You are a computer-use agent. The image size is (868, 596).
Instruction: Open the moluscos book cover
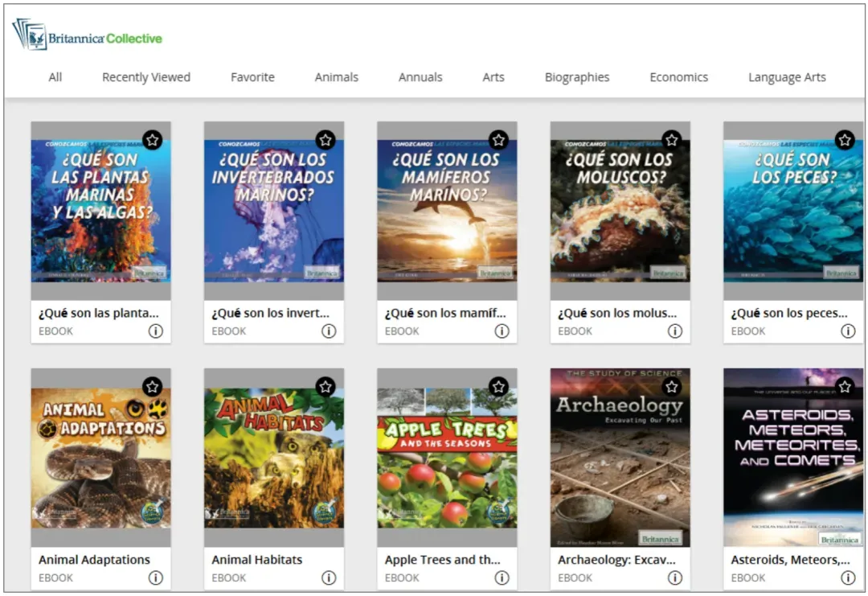pos(620,211)
